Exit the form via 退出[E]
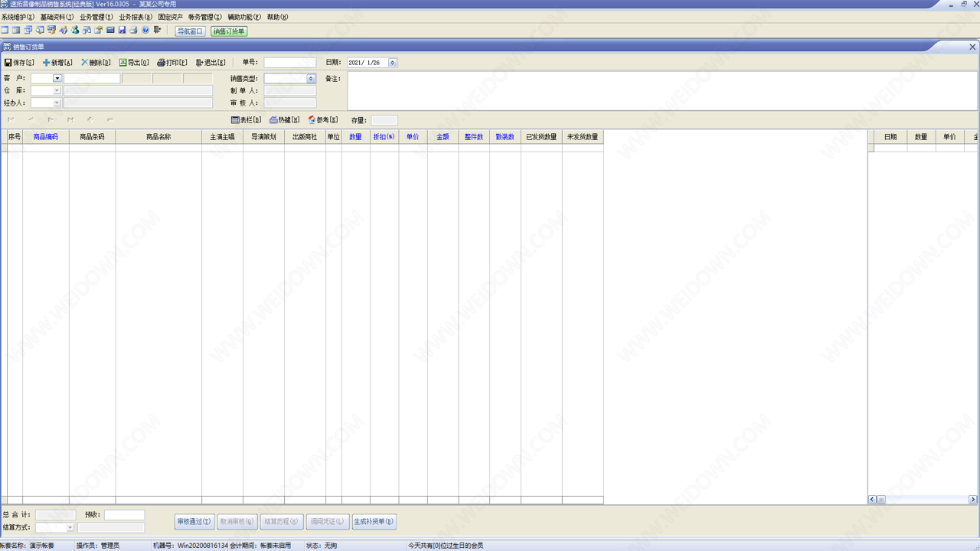The image size is (980, 551). coord(211,63)
